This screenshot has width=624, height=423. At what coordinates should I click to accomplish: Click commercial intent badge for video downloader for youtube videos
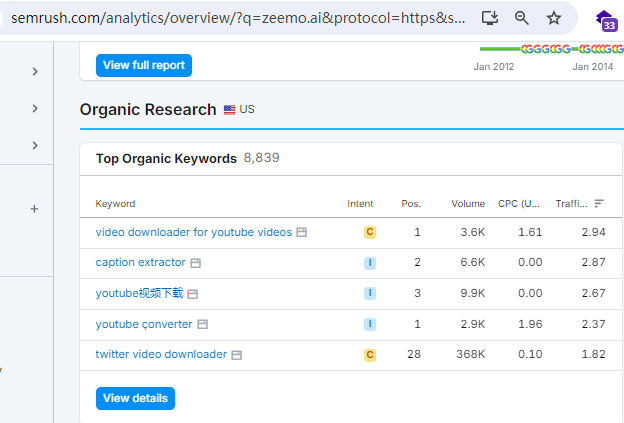point(370,232)
